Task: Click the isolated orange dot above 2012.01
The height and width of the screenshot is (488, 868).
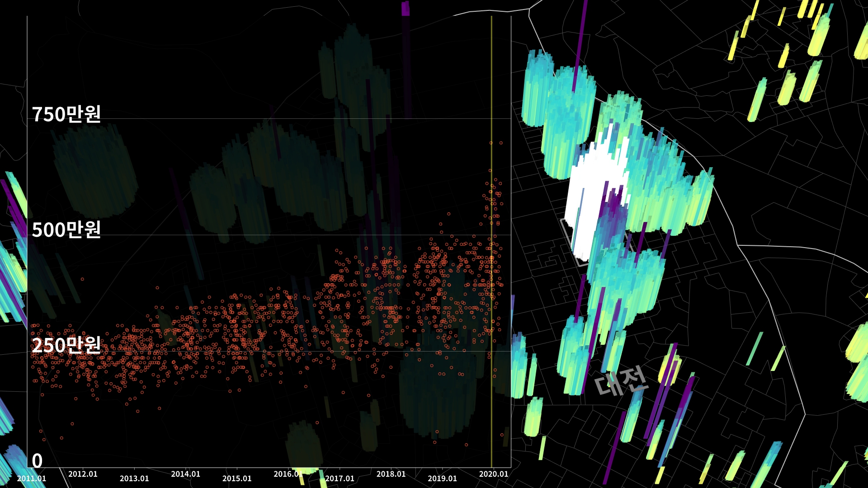Action: click(82, 279)
